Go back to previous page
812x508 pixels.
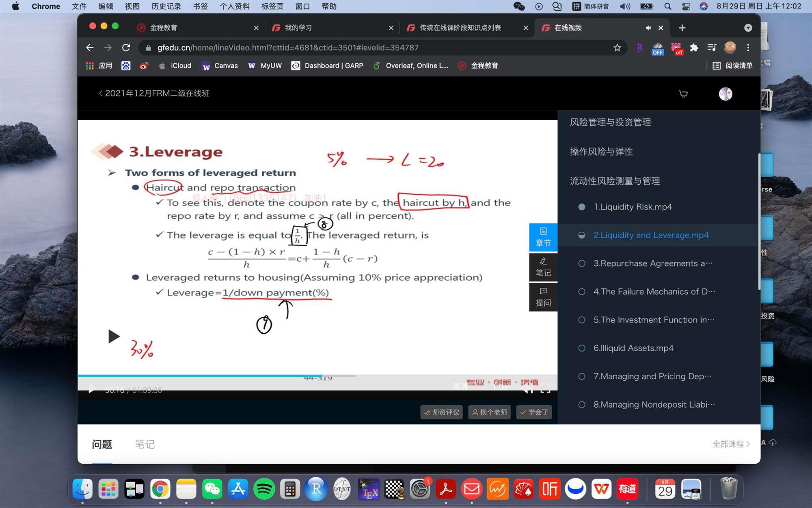click(x=90, y=48)
